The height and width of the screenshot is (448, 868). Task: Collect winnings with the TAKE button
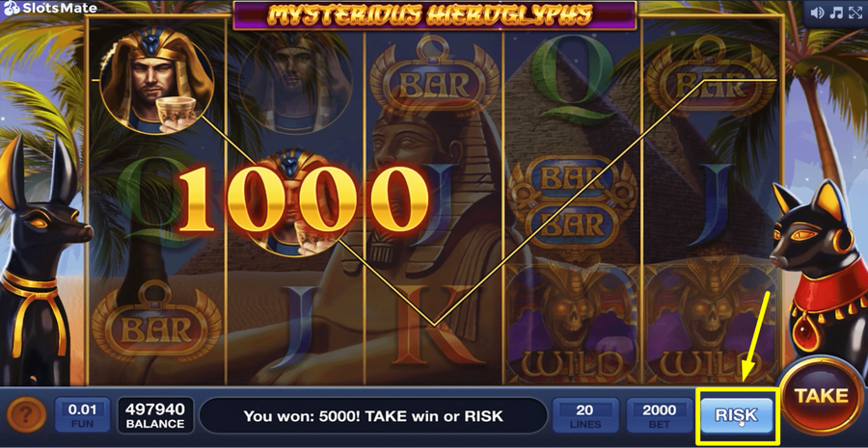click(x=822, y=395)
